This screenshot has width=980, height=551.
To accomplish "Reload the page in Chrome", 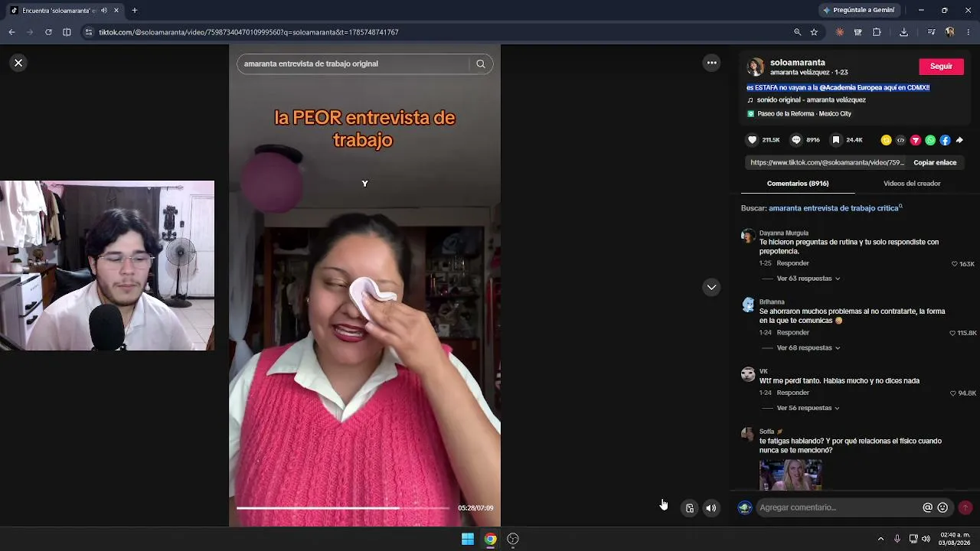I will (48, 32).
